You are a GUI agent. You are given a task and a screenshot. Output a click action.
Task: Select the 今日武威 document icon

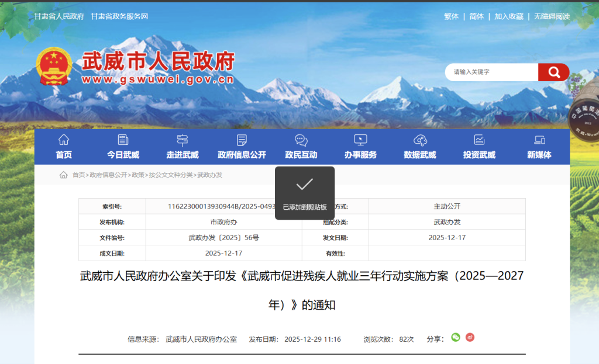(123, 140)
